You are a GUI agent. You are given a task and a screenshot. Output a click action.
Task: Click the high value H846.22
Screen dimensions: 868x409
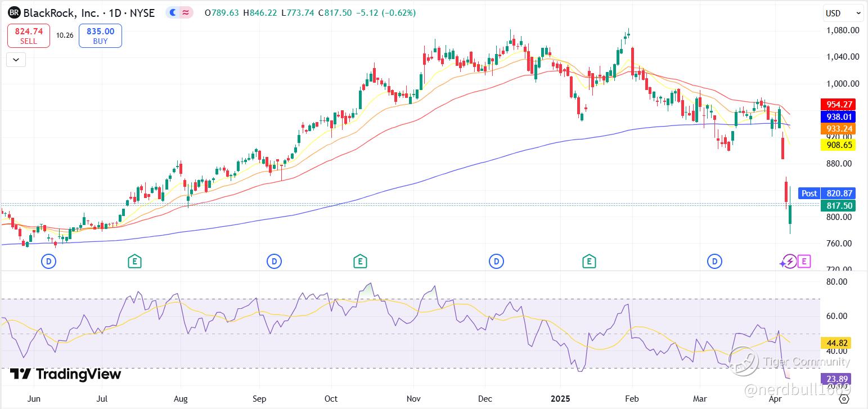click(260, 12)
